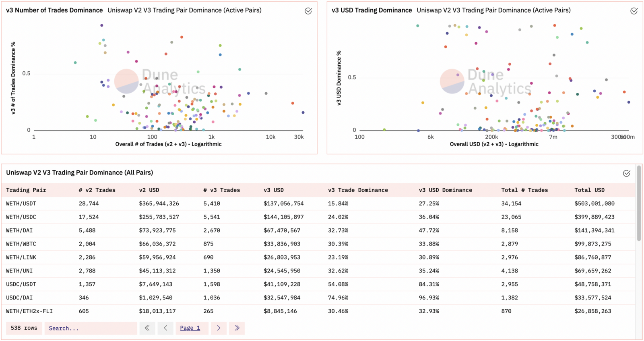Click verified checkmark icon on USD Trading Dominance chart

(x=634, y=11)
